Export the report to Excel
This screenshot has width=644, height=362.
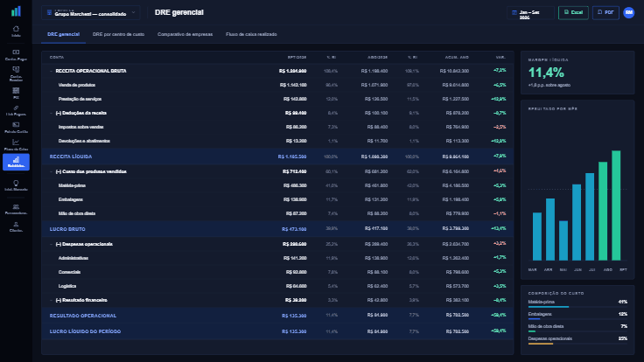pos(573,13)
